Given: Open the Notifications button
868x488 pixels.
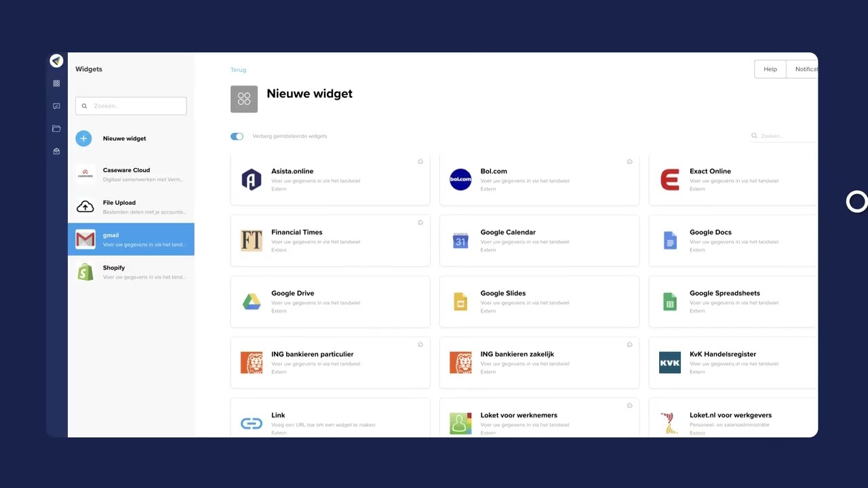Looking at the screenshot, I should point(802,69).
